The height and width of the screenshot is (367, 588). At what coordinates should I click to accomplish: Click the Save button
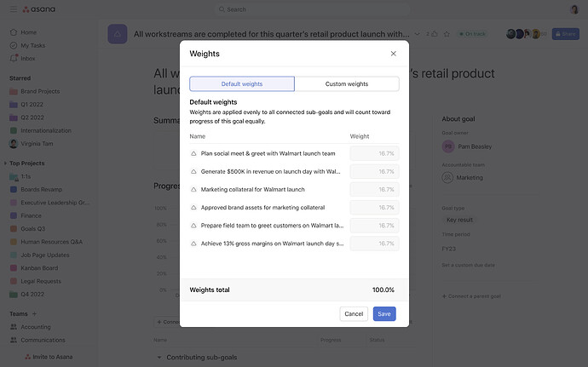coord(384,313)
